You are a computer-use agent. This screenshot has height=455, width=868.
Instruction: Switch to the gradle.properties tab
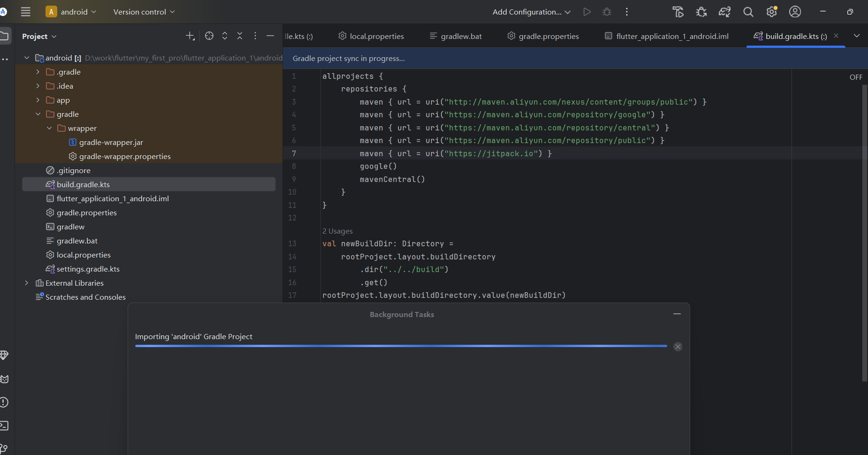543,36
